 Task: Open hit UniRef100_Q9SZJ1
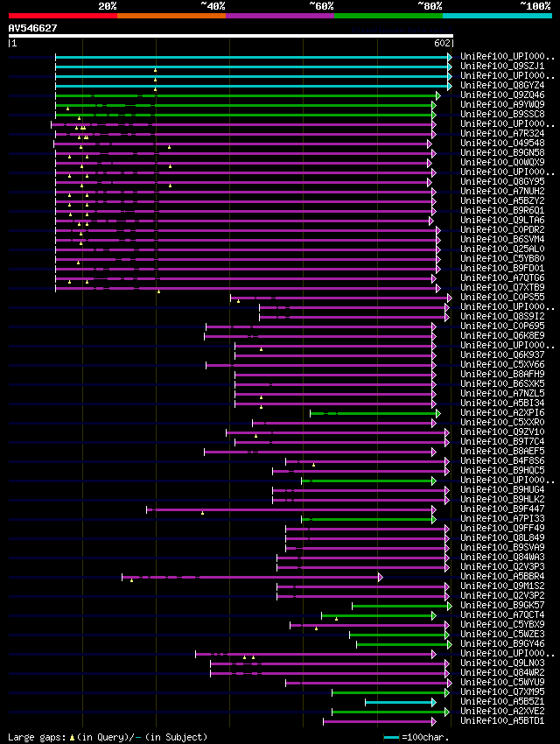pos(502,66)
